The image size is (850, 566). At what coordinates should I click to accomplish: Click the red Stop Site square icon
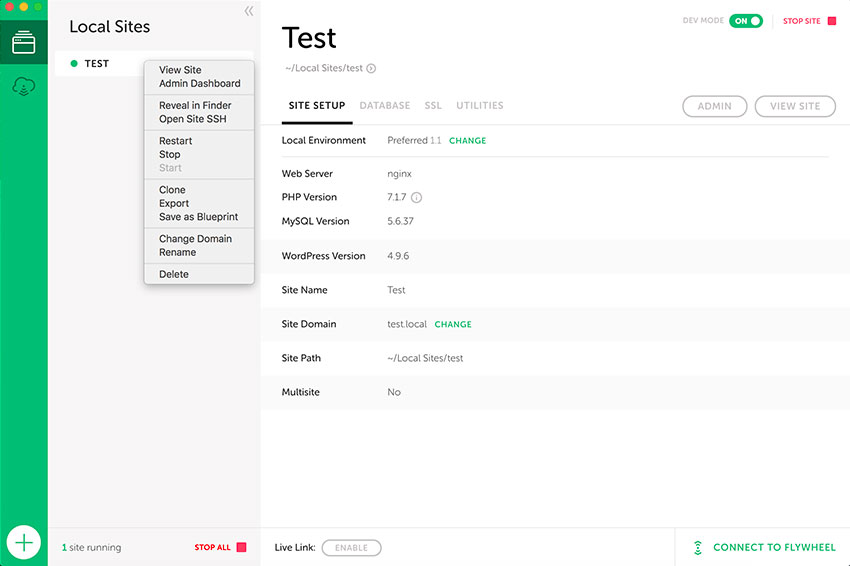coord(831,21)
